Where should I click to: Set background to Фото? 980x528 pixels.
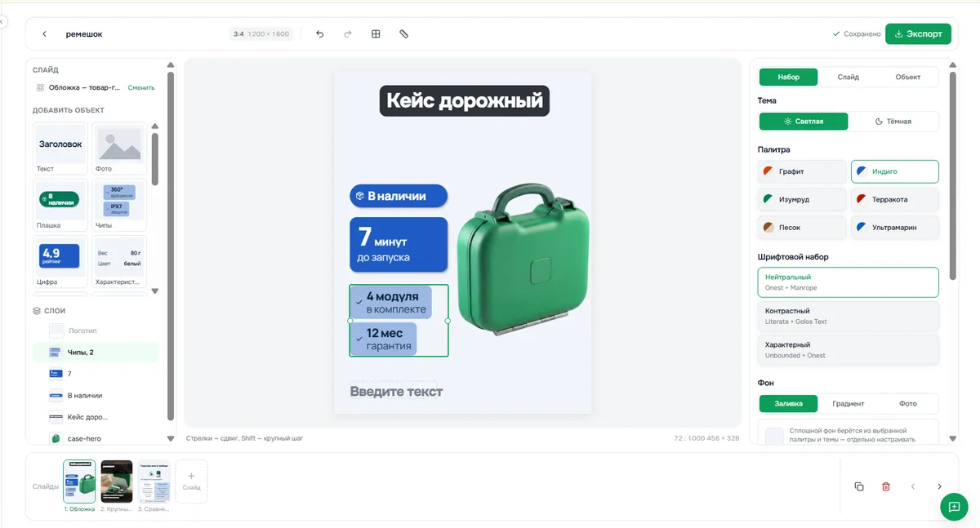(x=907, y=403)
